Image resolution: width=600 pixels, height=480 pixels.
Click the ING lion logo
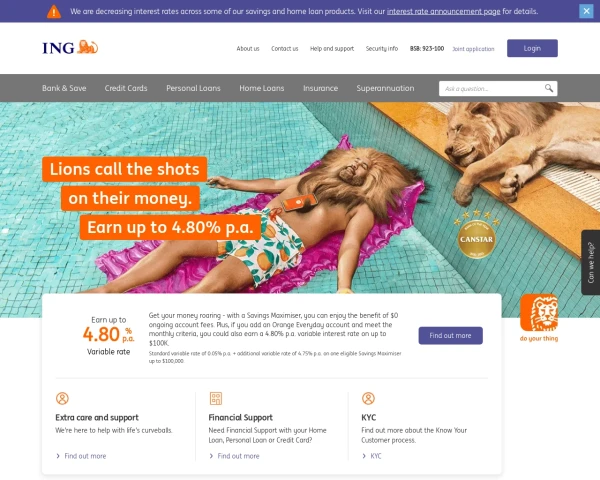pos(70,47)
